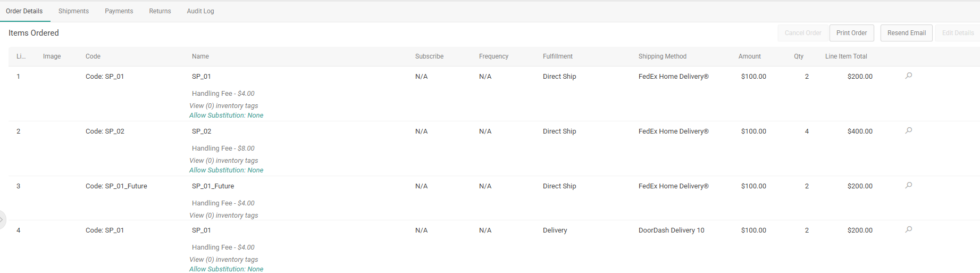
Task: Expand the left side panel arrow
Action: [2, 219]
